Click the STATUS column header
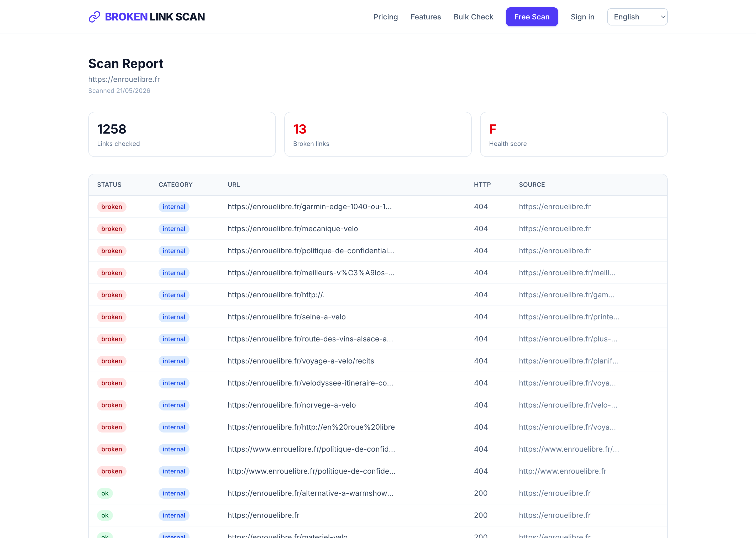Image resolution: width=756 pixels, height=538 pixels. pos(109,184)
